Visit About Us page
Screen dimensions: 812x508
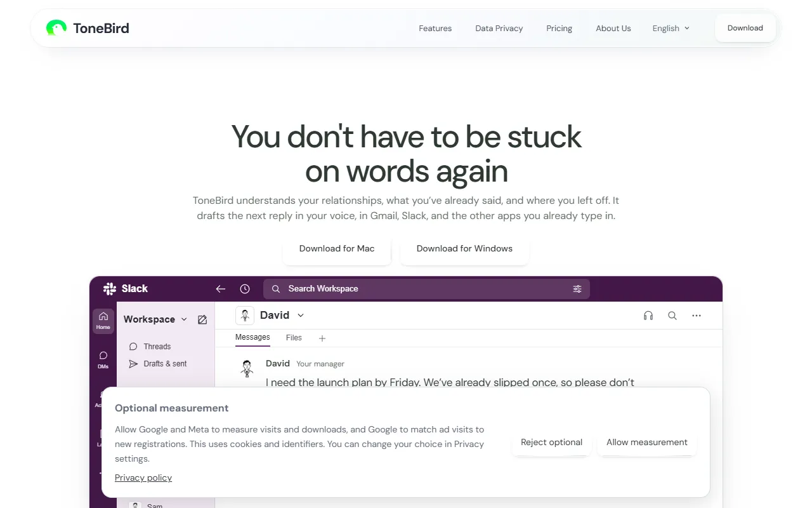click(613, 29)
